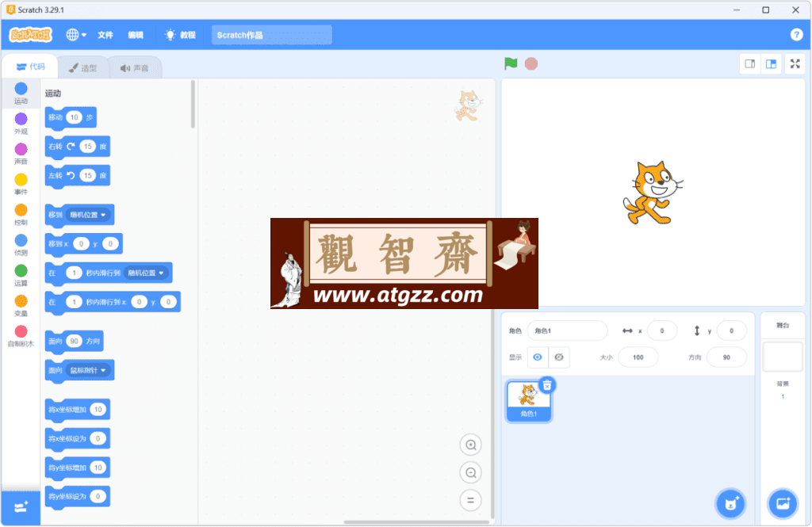The width and height of the screenshot is (812, 527).
Task: Click the 面向 90 方向 block
Action: coord(55,341)
